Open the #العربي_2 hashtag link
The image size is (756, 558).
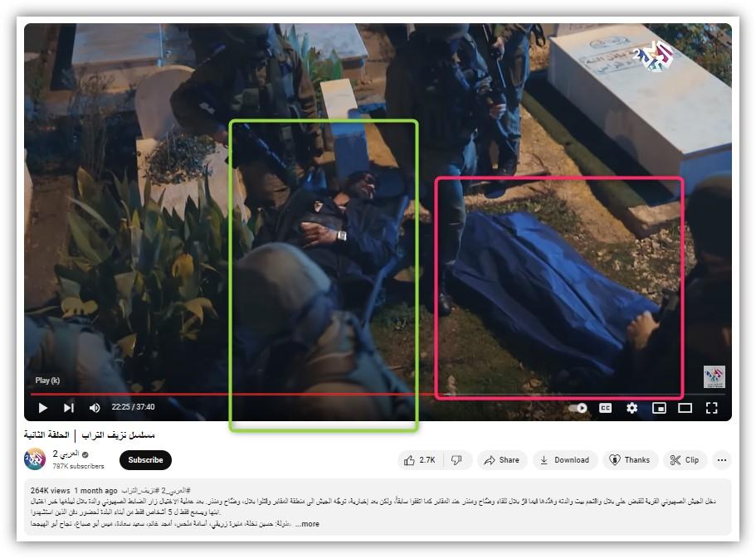click(173, 491)
